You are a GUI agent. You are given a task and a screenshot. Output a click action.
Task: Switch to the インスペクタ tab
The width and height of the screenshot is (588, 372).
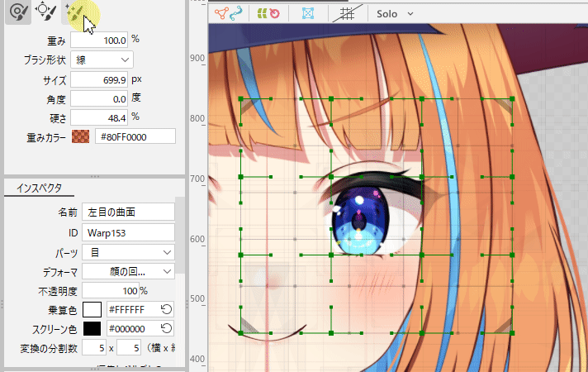click(39, 188)
